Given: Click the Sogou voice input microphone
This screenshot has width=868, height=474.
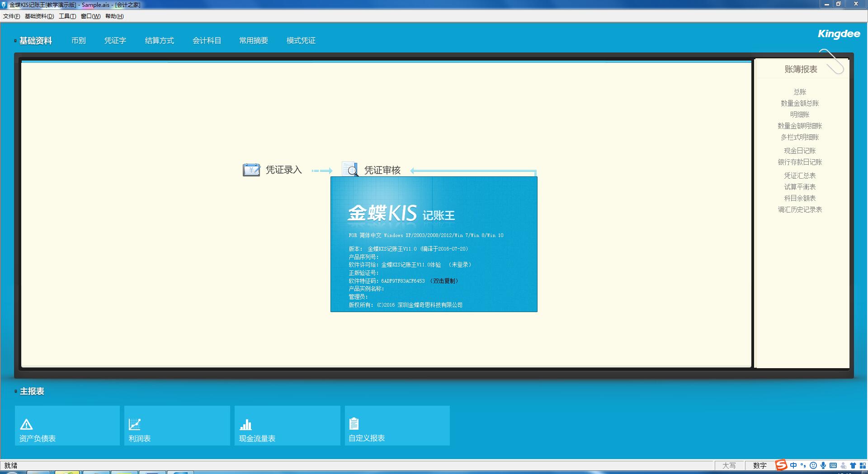Looking at the screenshot, I should tap(823, 465).
